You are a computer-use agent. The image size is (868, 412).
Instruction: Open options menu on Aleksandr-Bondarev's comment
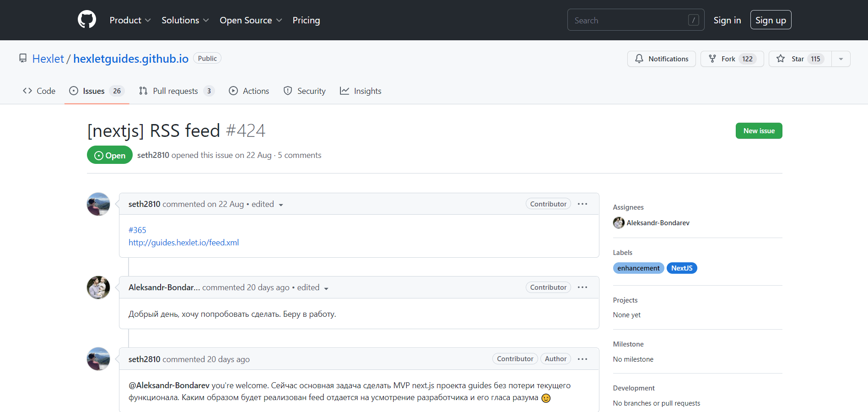tap(582, 287)
